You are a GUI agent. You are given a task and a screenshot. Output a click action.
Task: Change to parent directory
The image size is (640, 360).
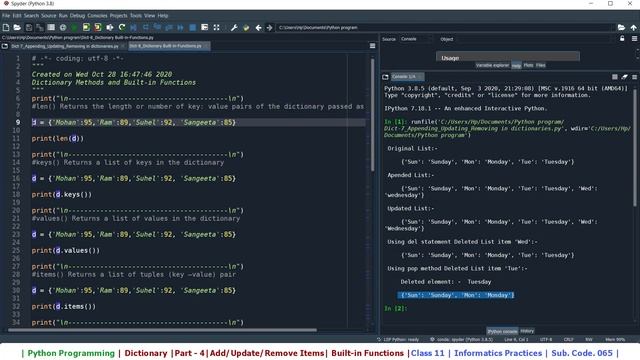click(633, 27)
